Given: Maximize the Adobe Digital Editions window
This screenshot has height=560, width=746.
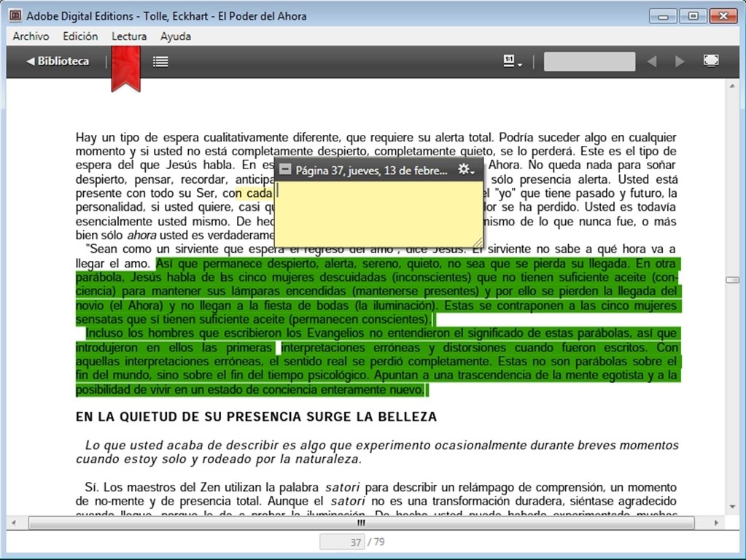Looking at the screenshot, I should [x=693, y=16].
